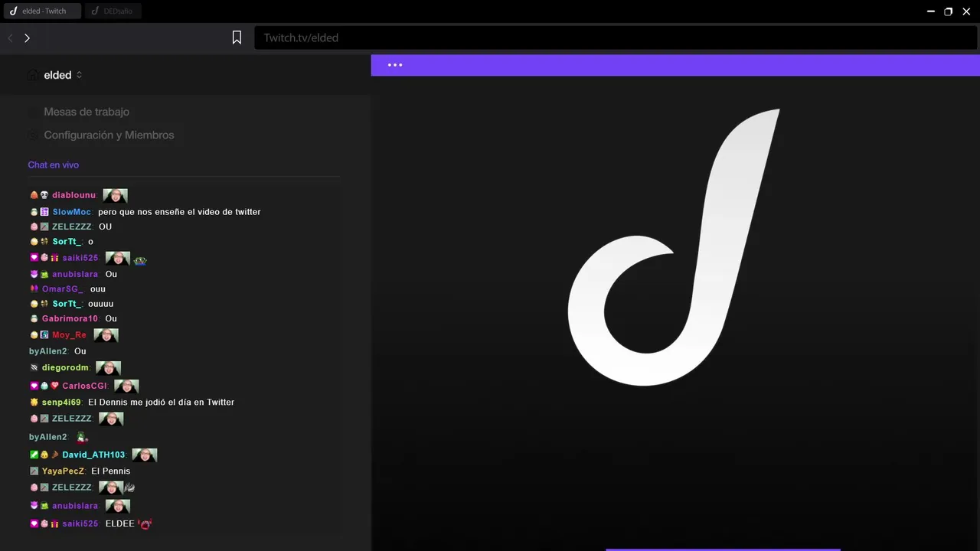Screen dimensions: 980x551
Task: Click the face emote in saiki525's message
Action: click(x=118, y=259)
